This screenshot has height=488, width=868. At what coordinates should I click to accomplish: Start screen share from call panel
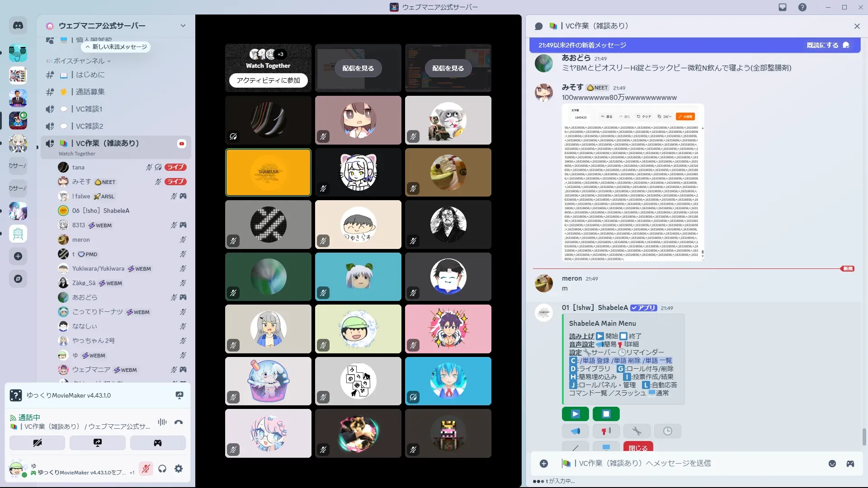98,443
